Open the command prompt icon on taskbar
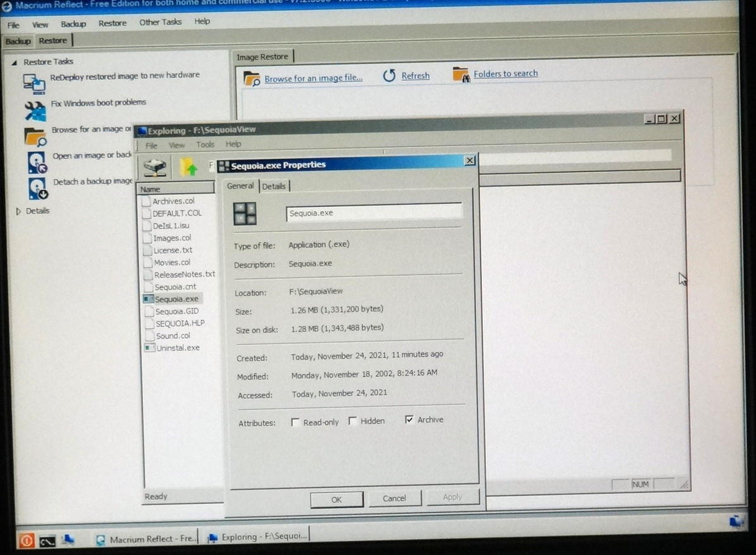The width and height of the screenshot is (756, 555). click(47, 542)
